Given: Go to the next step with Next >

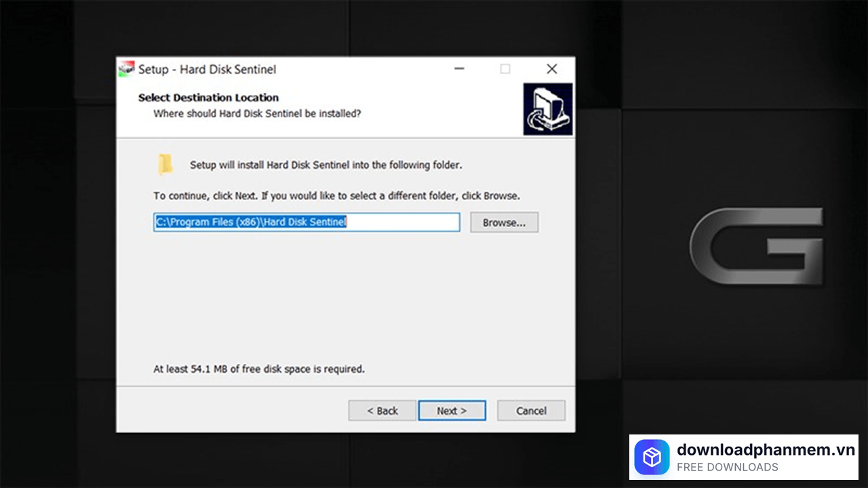Looking at the screenshot, I should [452, 411].
